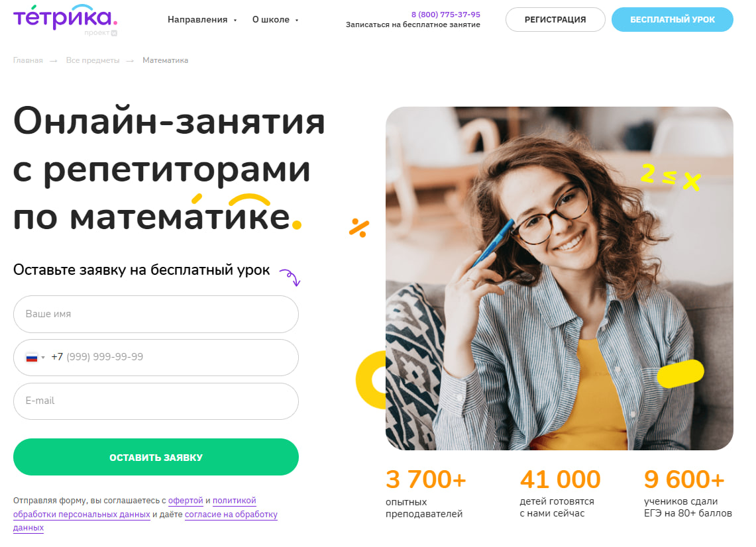756x547 pixels.
Task: Open Все предметы breadcrumb
Action: point(93,60)
